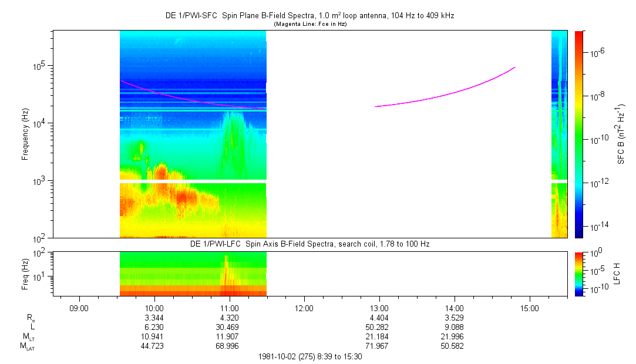Select the DE 1/PWI-LFC search coil title
Screen dimensions: 636x364
[309, 244]
